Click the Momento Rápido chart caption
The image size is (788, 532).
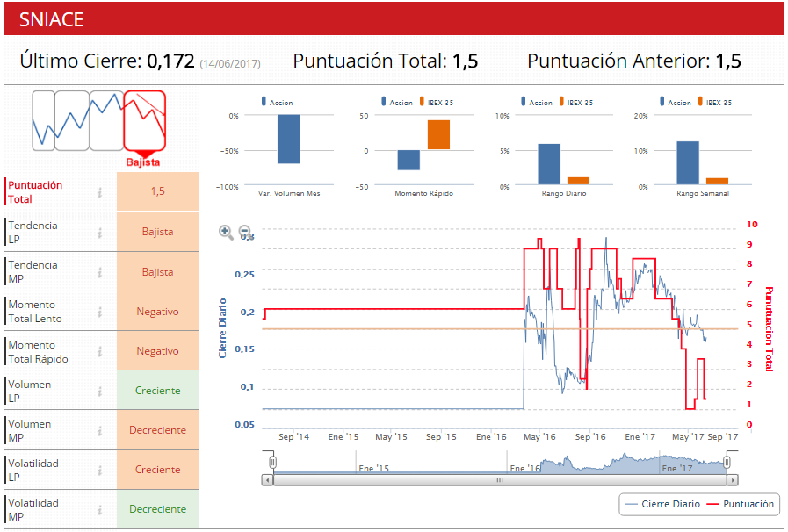pyautogui.click(x=423, y=193)
